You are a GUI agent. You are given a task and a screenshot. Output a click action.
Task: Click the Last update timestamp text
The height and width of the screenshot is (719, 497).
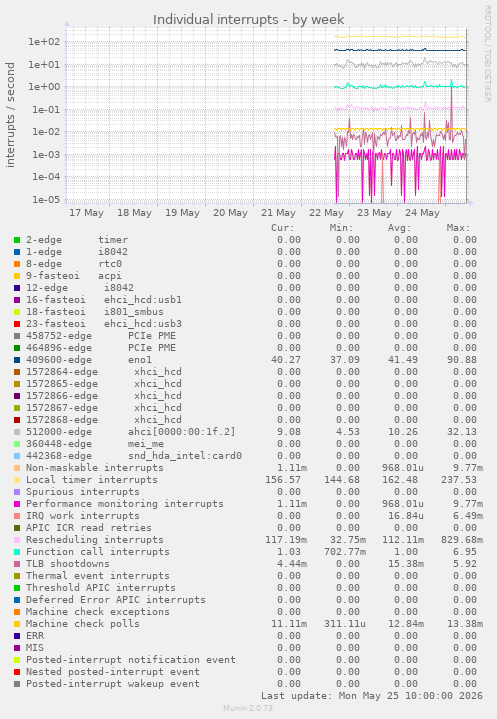point(372,696)
